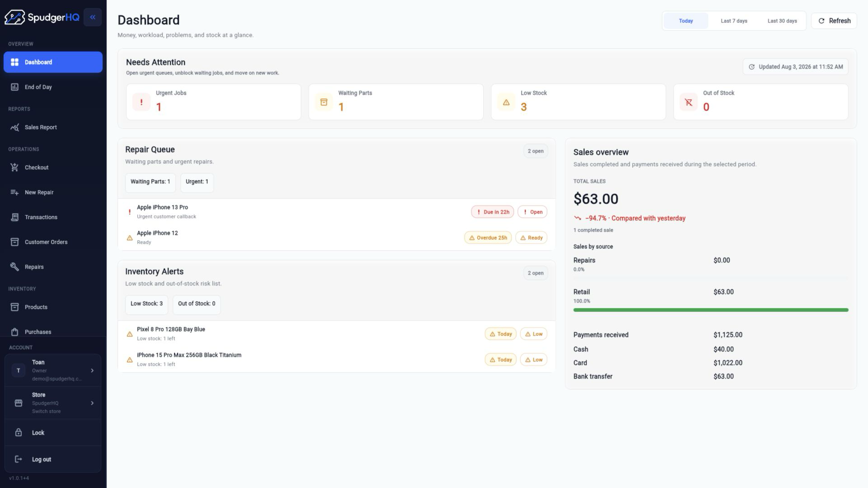Click the downward trend icon beside -94.7%

pos(577,218)
